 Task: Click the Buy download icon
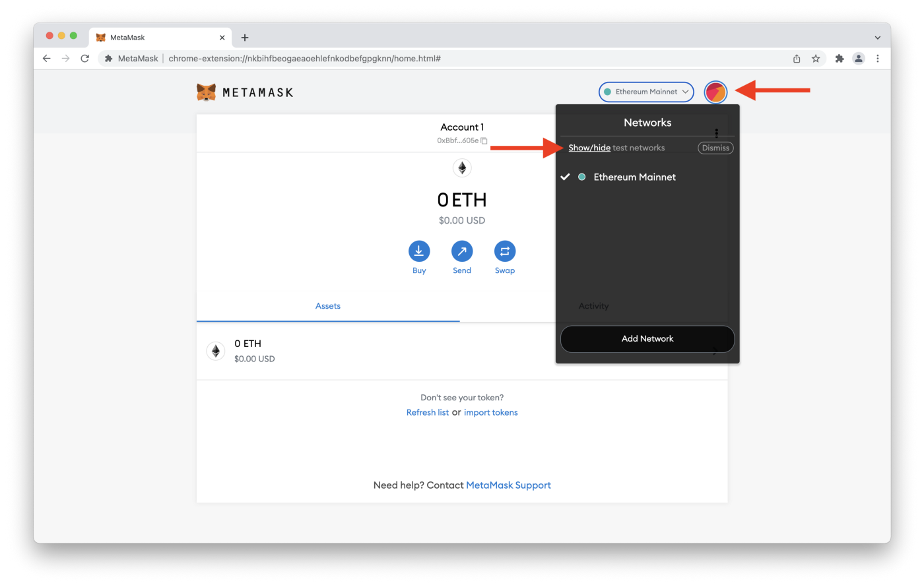(419, 251)
